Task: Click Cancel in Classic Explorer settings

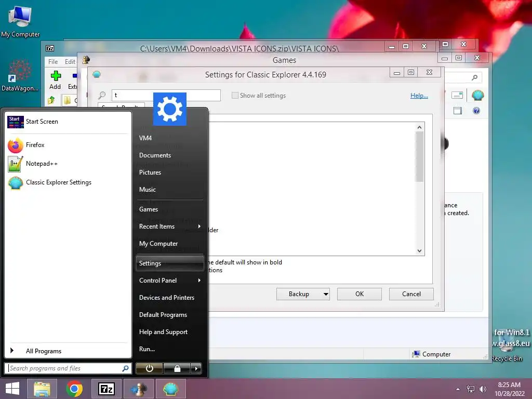Action: (411, 294)
